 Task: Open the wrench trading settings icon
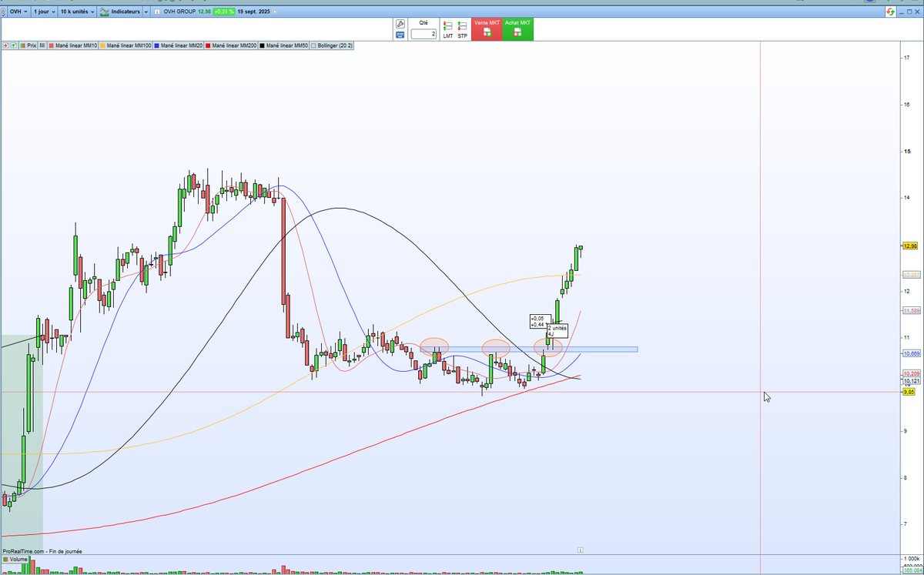400,24
